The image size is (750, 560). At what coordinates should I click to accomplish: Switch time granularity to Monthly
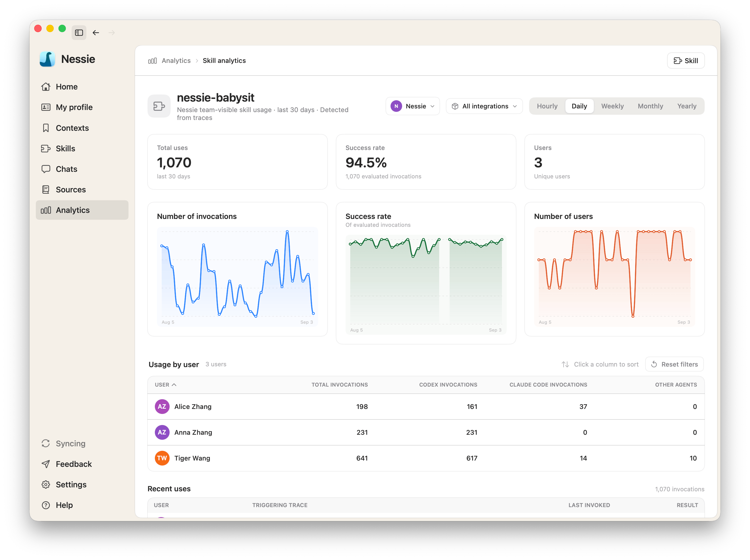click(650, 106)
